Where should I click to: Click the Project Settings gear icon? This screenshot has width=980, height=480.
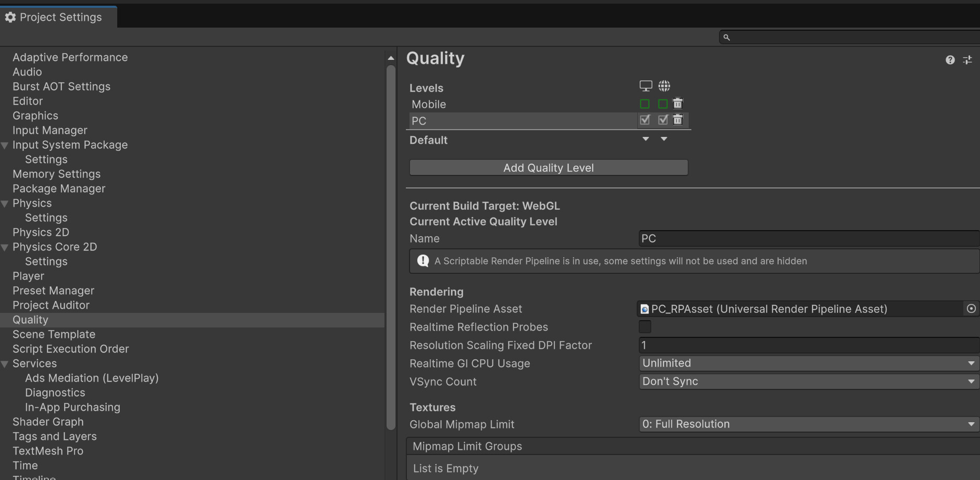coord(10,17)
